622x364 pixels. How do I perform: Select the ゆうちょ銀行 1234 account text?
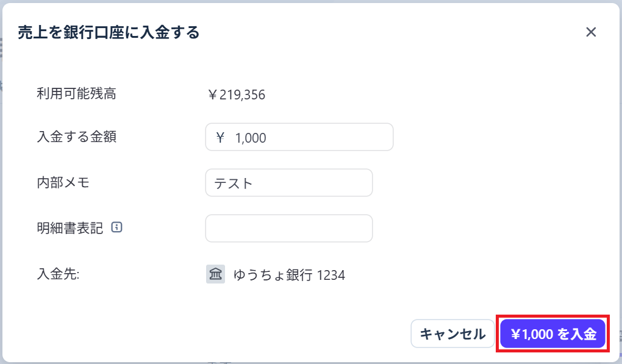point(289,275)
